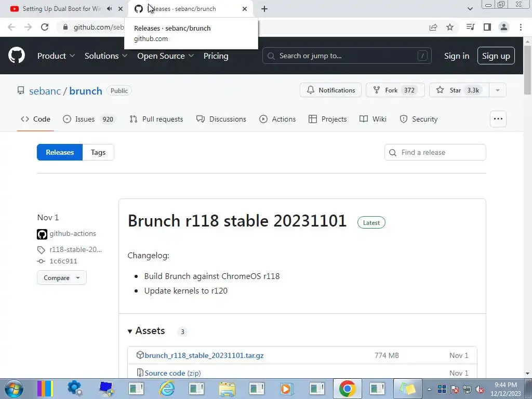
Task: Click the Sign in link
Action: tap(457, 56)
